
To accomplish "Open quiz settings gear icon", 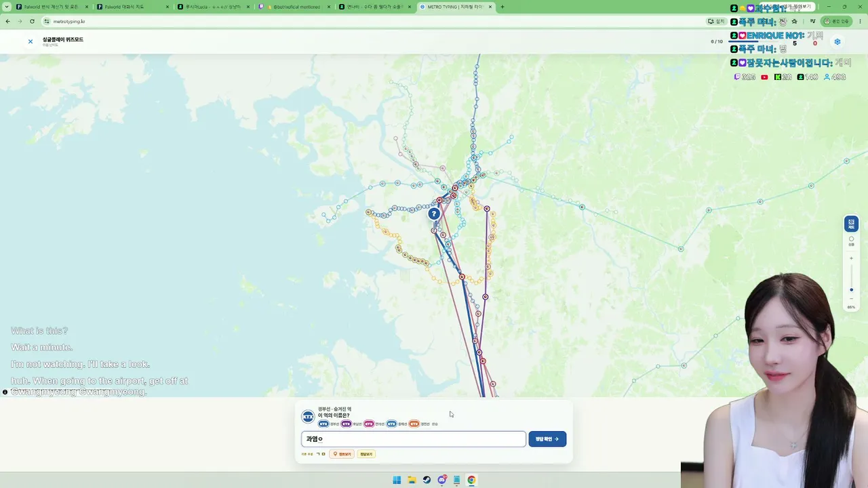I will point(837,41).
